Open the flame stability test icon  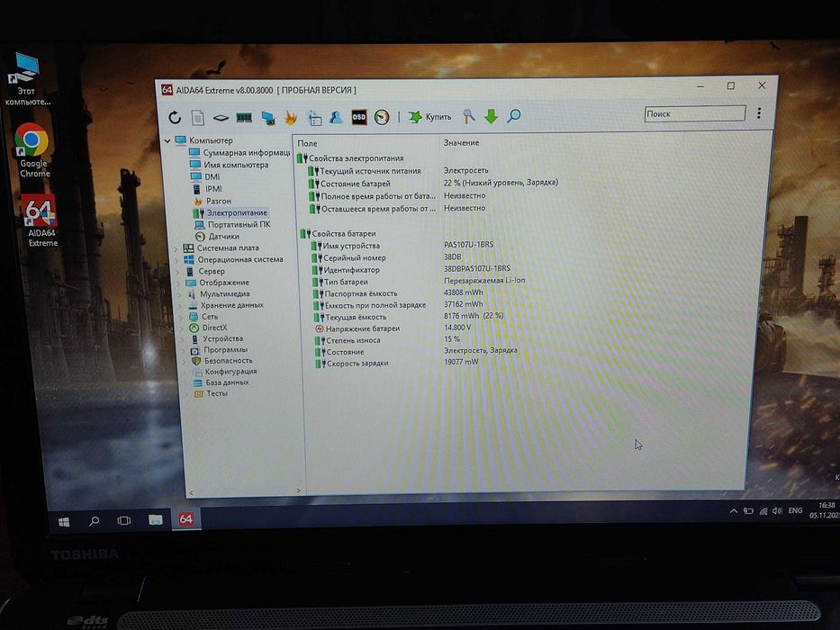[x=291, y=117]
